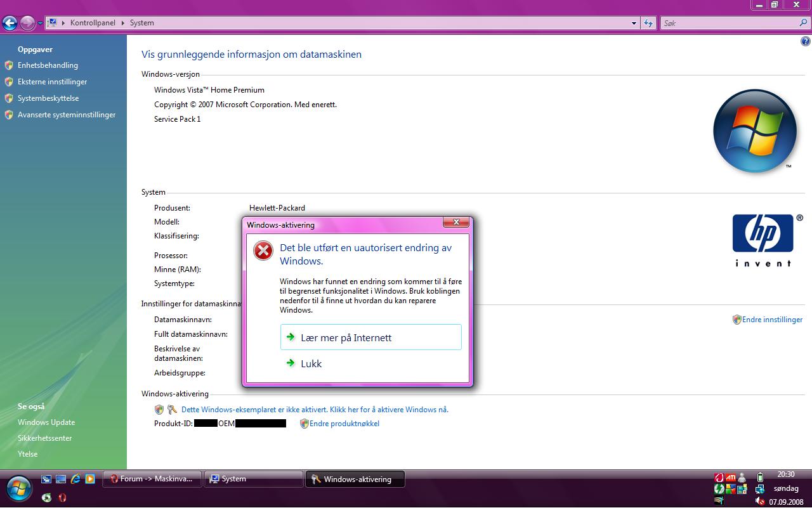Launch Windows Media Player from quick launch
This screenshot has height=508, width=812.
point(90,479)
